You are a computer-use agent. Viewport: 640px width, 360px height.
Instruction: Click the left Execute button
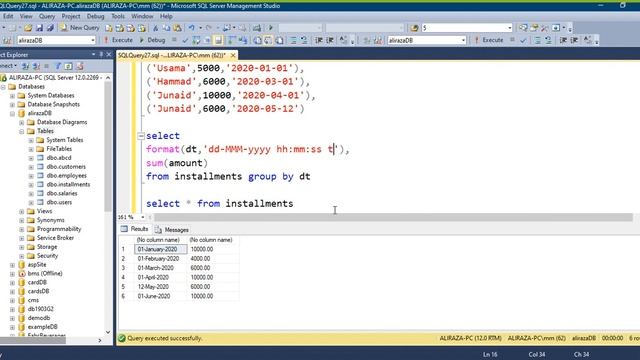coord(118,40)
